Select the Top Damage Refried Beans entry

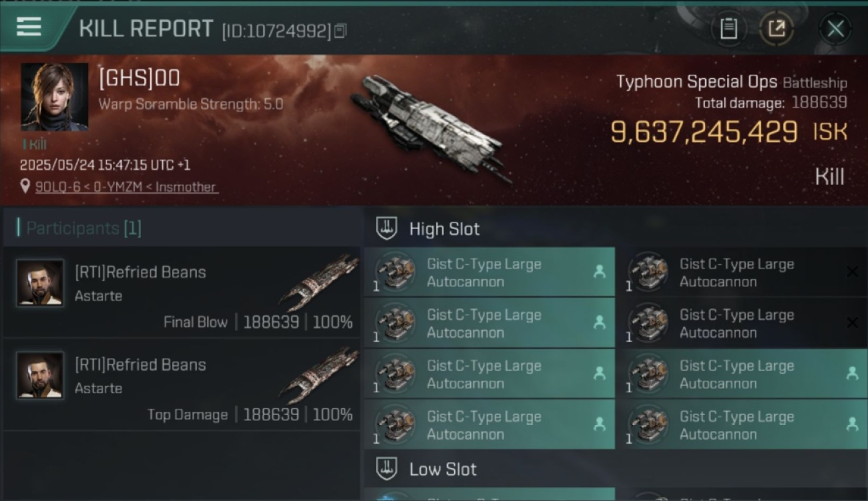[x=182, y=385]
